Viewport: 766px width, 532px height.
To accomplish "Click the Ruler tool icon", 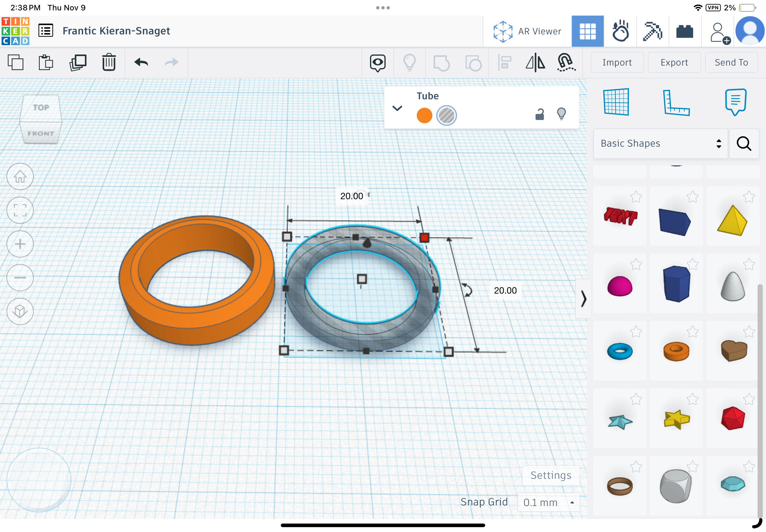I will pyautogui.click(x=676, y=102).
